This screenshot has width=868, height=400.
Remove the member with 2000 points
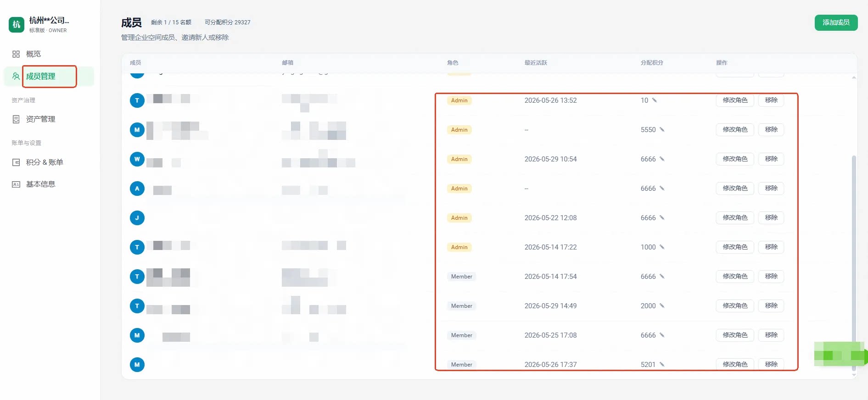pos(771,306)
